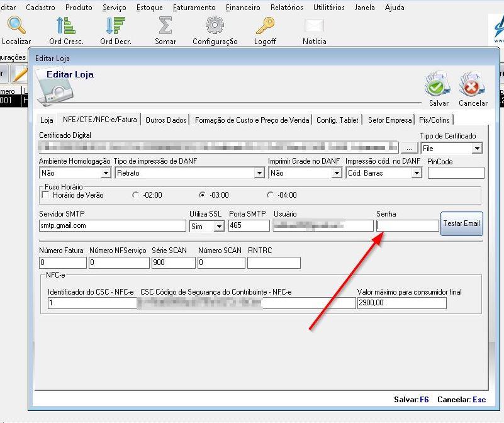Open the Serviço menu
504x423 pixels.
114,7
